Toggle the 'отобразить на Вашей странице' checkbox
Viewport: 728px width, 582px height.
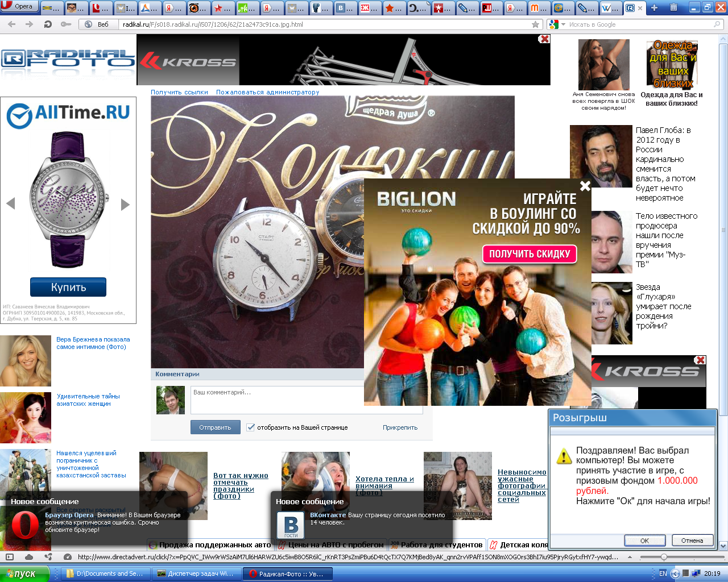point(250,427)
